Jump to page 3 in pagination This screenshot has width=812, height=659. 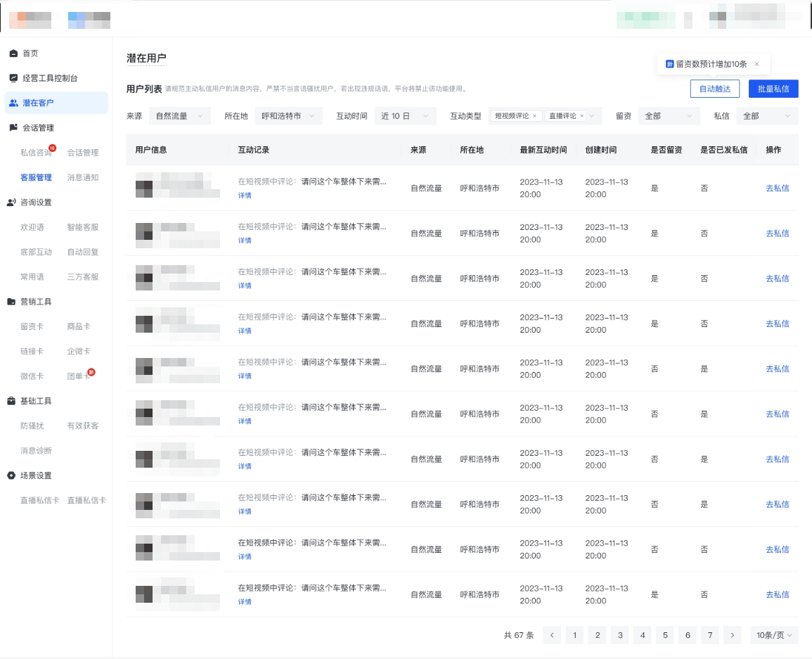[x=619, y=635]
